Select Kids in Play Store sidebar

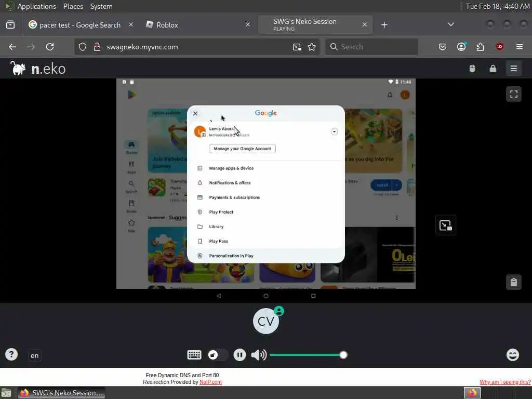[131, 225]
